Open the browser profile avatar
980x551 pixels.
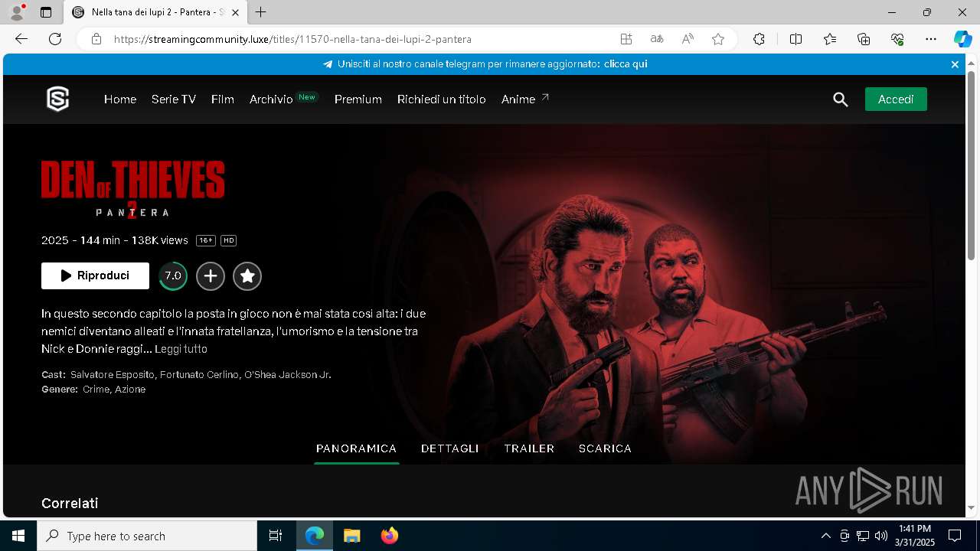17,12
